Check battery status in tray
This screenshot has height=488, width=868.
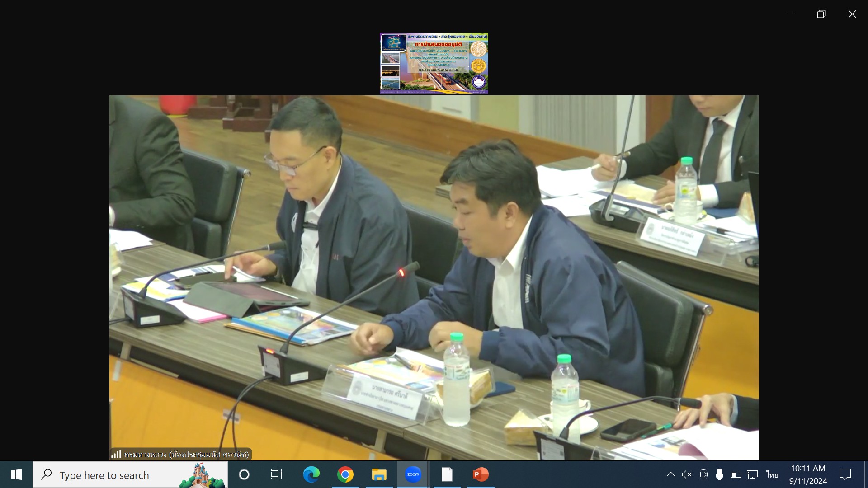click(736, 474)
